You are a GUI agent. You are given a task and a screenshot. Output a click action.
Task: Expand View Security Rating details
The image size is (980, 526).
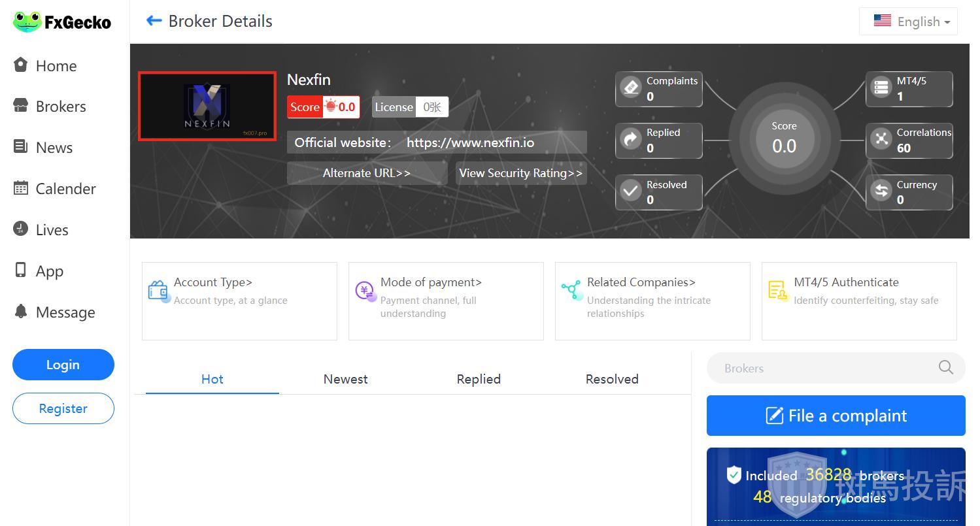pos(520,173)
